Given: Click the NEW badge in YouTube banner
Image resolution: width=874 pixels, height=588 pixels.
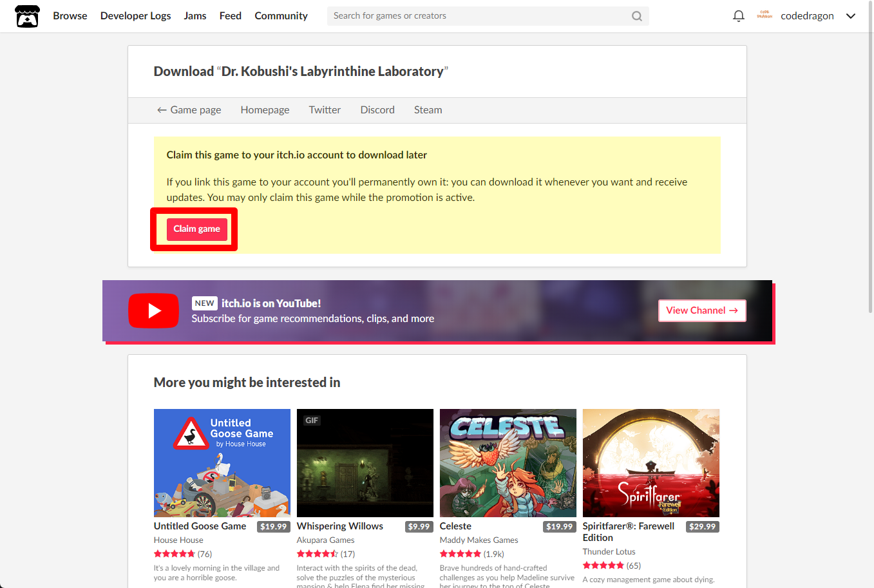Looking at the screenshot, I should (205, 303).
